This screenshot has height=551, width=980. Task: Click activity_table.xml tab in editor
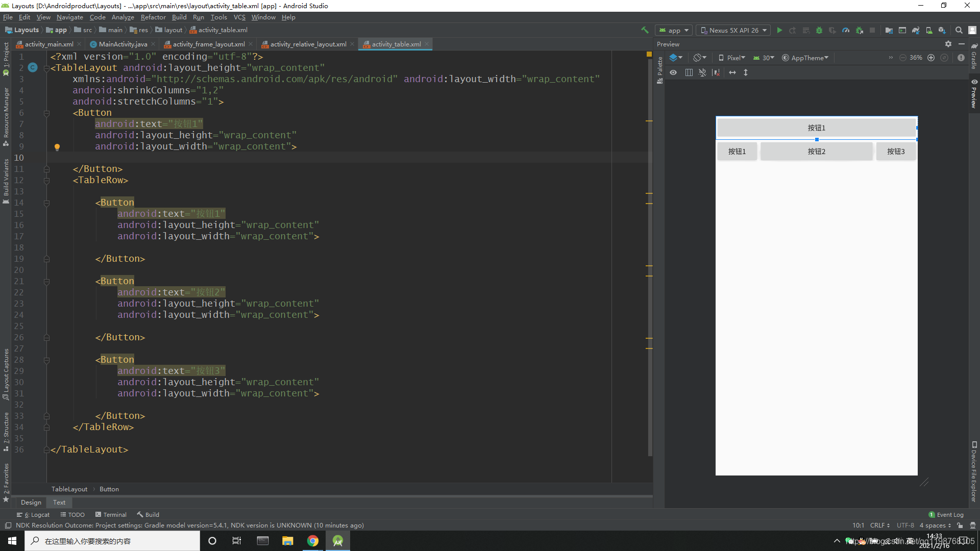(x=393, y=44)
